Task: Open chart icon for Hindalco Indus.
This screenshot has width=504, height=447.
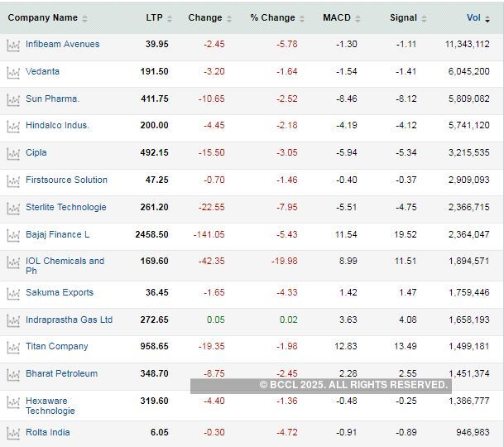Action: click(13, 127)
